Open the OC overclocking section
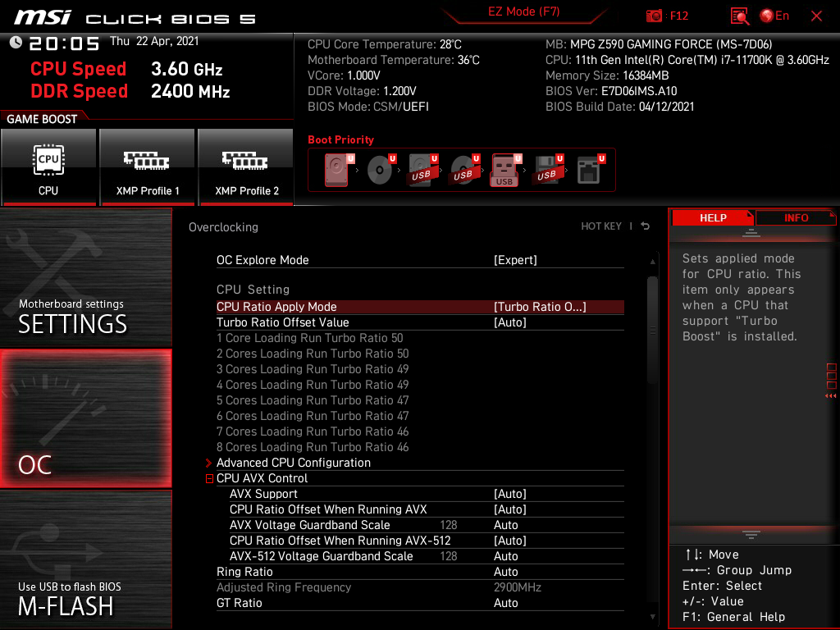This screenshot has width=840, height=630. pos(85,418)
